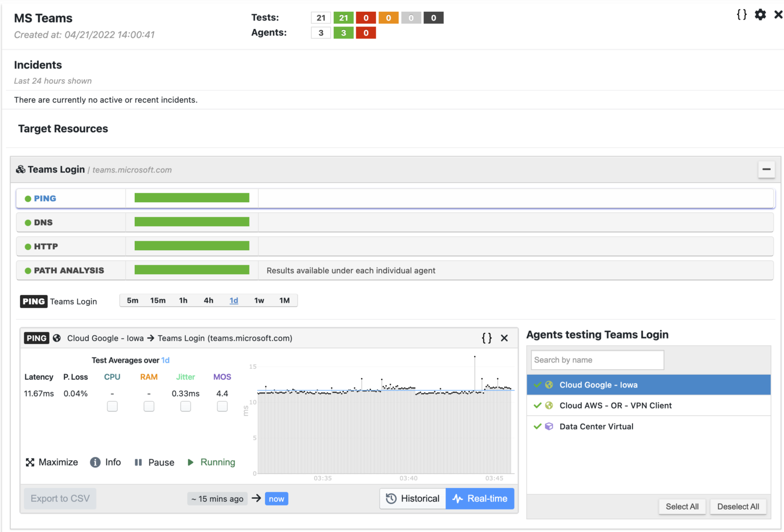Viewport: 784px width, 532px height.
Task: Collapse the Teams Login panel
Action: click(766, 169)
